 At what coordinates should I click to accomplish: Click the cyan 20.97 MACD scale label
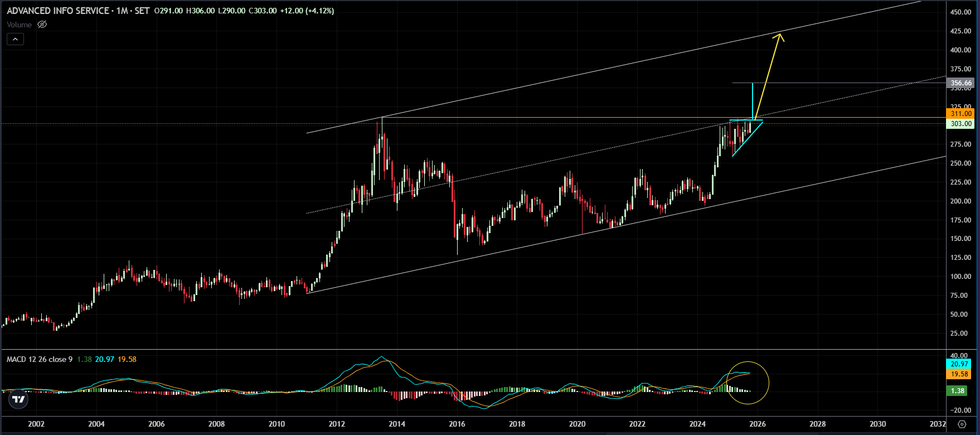point(959,364)
